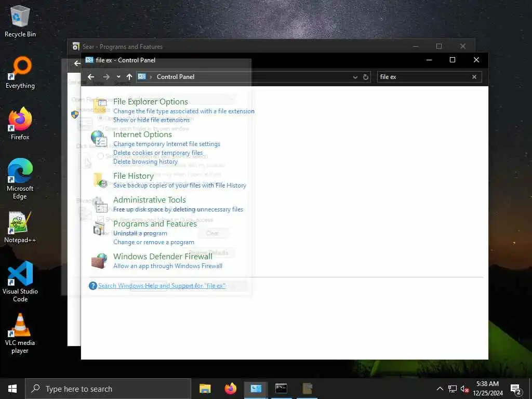Click the help question mark icon
532x399 pixels.
point(92,286)
